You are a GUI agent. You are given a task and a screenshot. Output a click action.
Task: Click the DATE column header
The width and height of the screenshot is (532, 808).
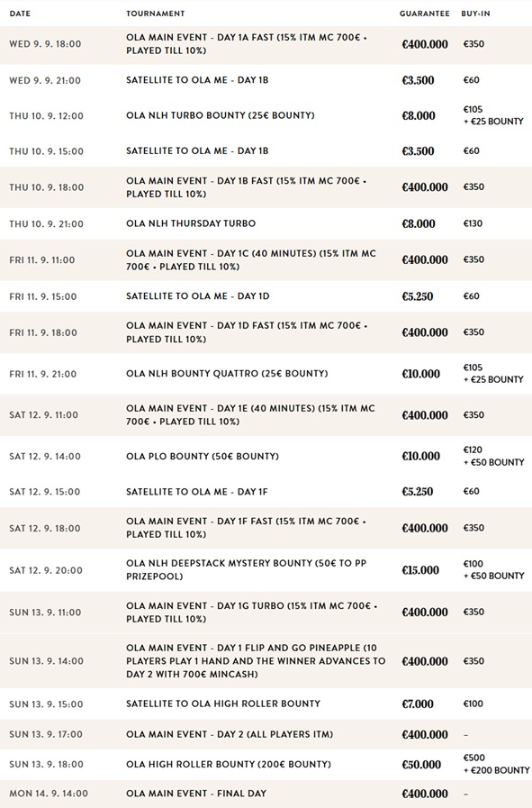20,14
